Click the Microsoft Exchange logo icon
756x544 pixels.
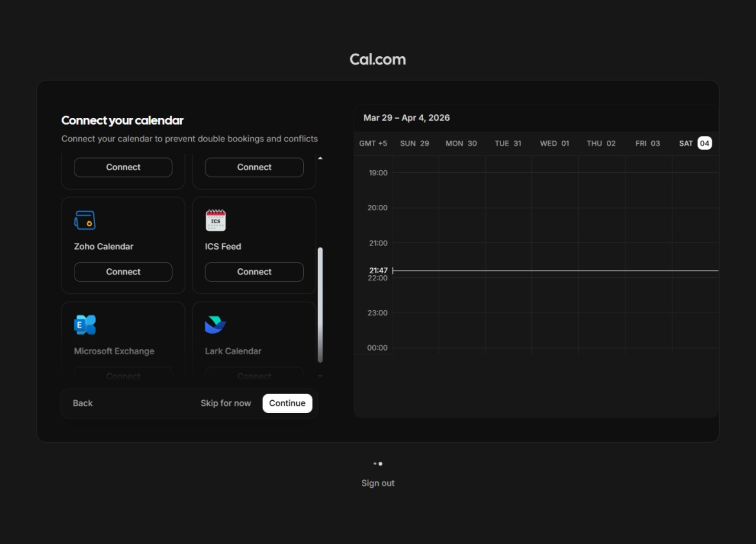[85, 325]
